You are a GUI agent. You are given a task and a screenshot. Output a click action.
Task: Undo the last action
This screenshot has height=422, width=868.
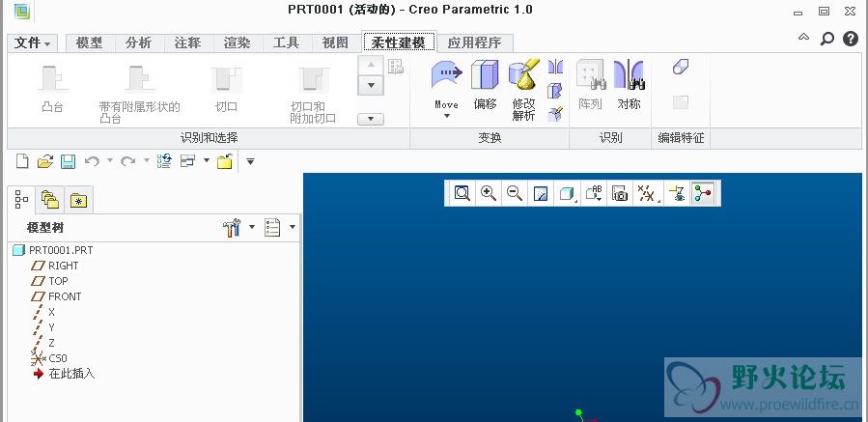pyautogui.click(x=92, y=161)
